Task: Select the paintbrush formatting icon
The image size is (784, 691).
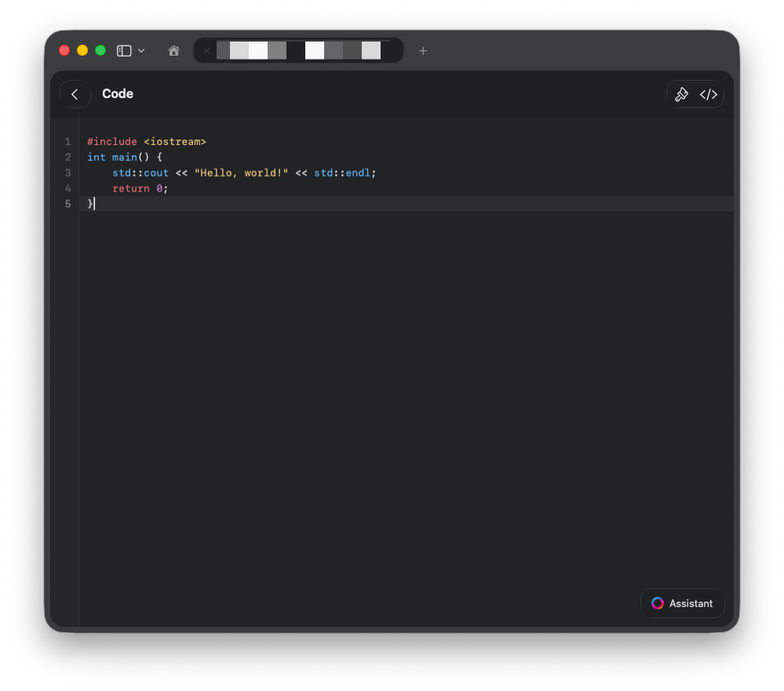Action: coord(682,94)
